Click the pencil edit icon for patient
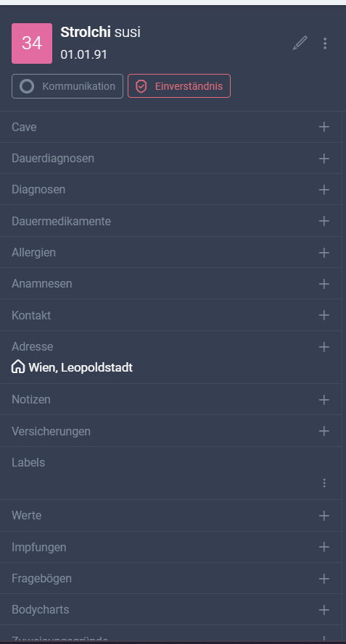This screenshot has height=644, width=346. (x=300, y=43)
